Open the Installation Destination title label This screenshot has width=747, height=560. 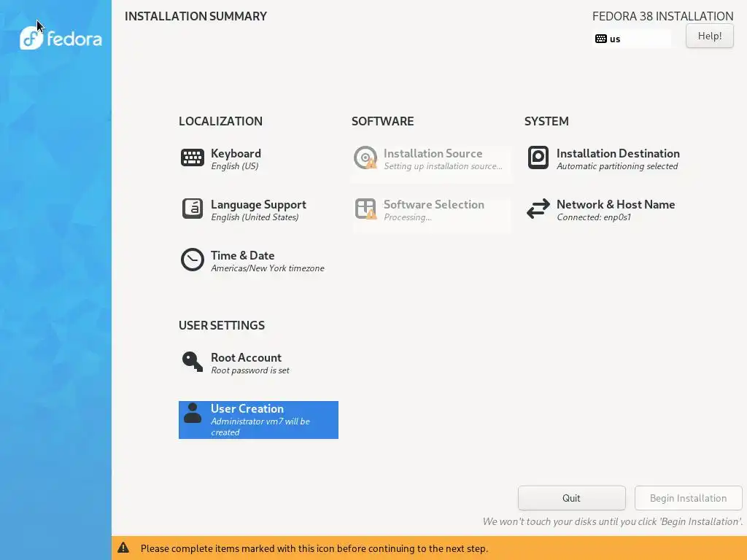coord(618,153)
